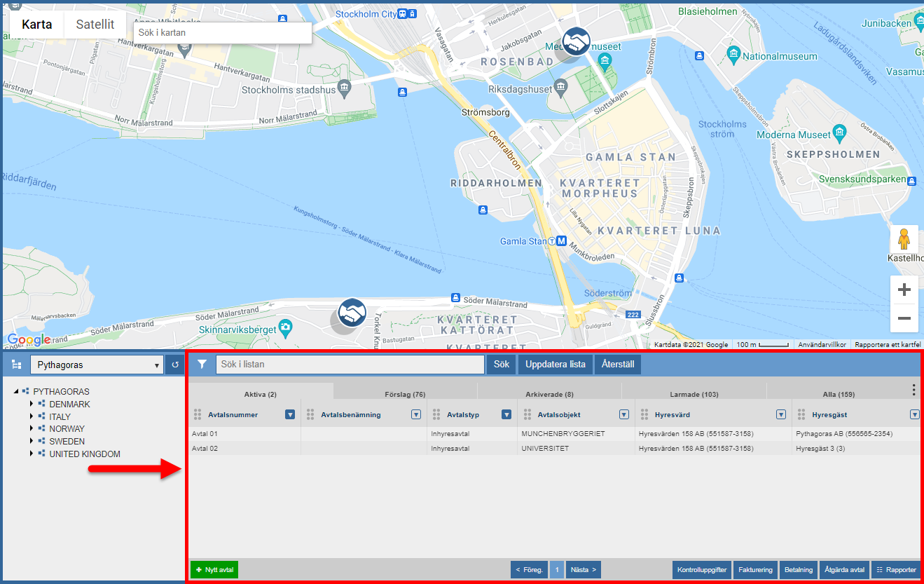Open the Hyresvärd column filter dropdown
The image size is (924, 584).
pos(781,414)
